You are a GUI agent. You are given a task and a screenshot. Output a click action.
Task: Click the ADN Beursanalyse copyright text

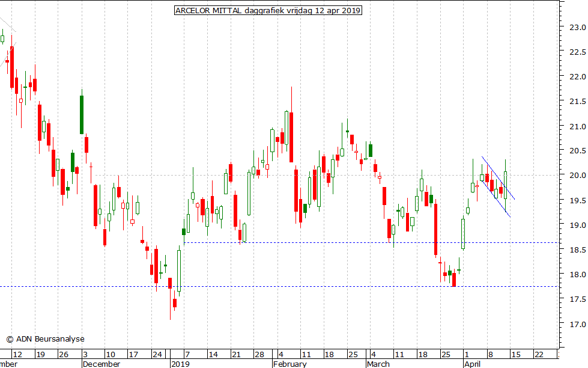click(46, 339)
